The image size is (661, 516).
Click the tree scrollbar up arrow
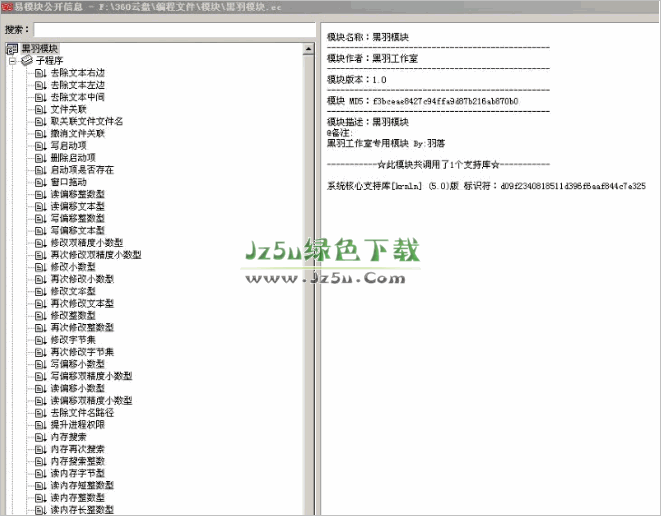pyautogui.click(x=308, y=49)
